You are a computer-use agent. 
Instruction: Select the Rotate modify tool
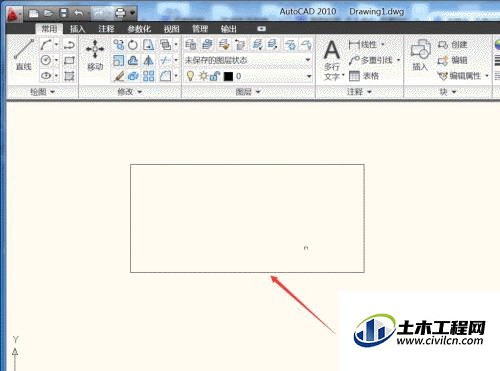133,45
